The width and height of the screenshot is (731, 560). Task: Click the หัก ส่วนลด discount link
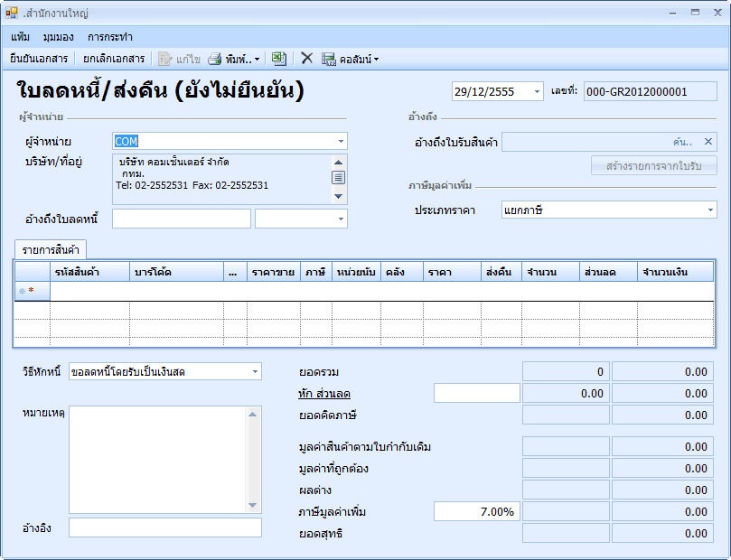point(324,394)
